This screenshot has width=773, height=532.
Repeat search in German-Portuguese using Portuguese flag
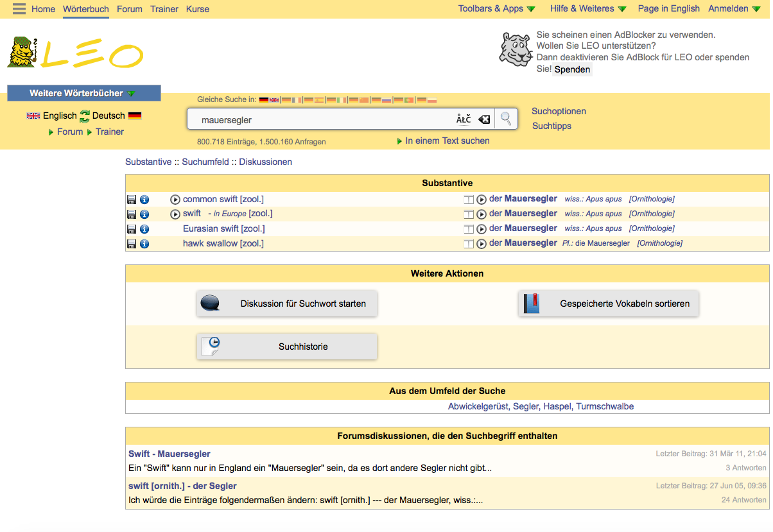408,100
